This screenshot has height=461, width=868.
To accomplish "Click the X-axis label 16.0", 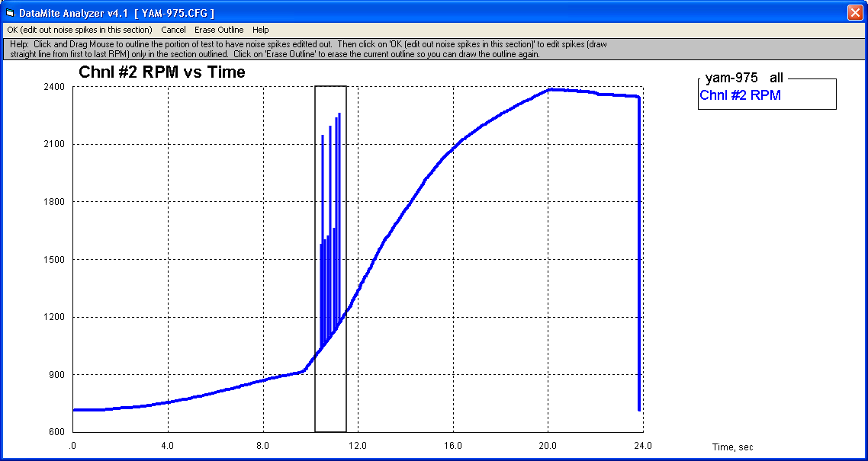I will tap(453, 445).
